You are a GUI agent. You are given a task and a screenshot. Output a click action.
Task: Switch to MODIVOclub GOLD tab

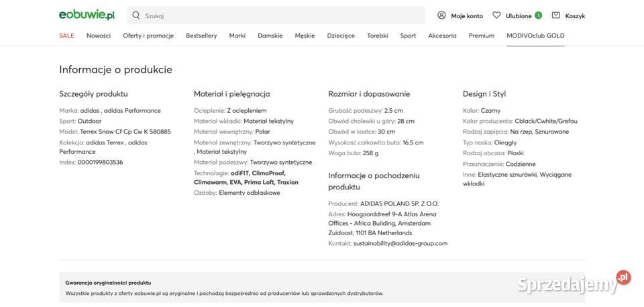[535, 36]
